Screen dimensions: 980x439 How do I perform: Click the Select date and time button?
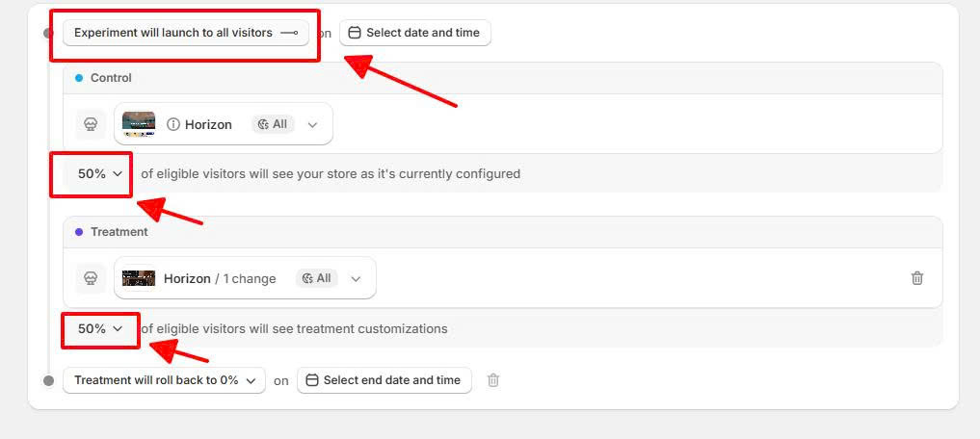[x=415, y=33]
